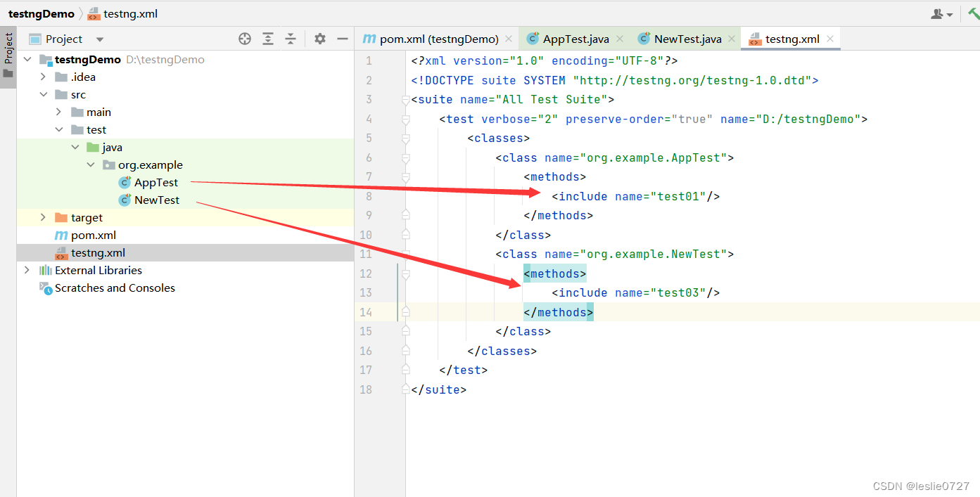Fold the methods tag at line 7
Viewport: 980px width, 497px height.
[x=405, y=177]
